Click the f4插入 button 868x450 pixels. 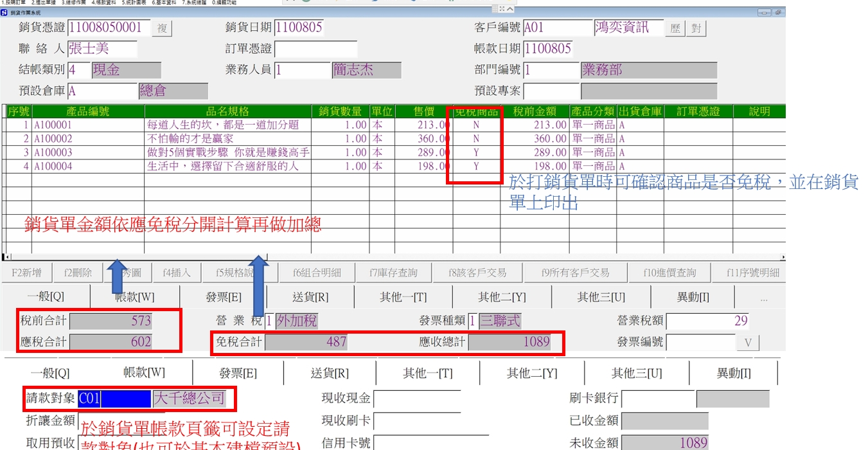click(x=177, y=273)
